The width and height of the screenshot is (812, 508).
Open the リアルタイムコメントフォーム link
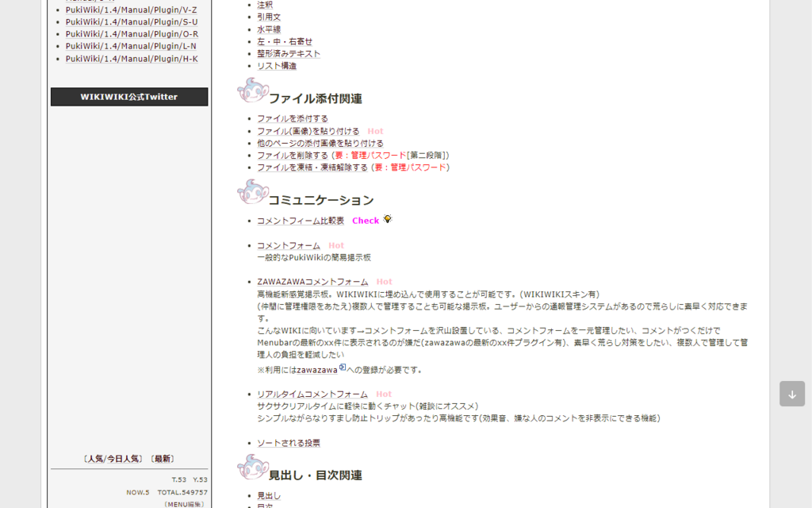pos(312,394)
